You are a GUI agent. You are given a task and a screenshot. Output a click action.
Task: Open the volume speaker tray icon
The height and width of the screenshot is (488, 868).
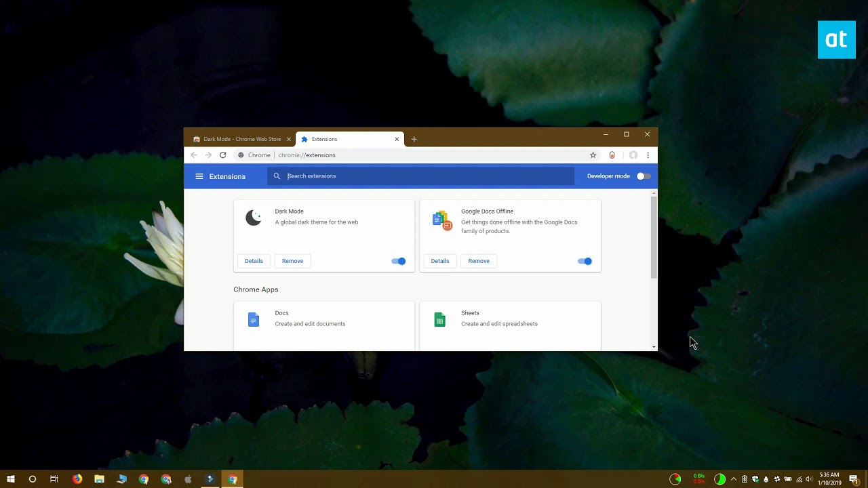pos(809,479)
